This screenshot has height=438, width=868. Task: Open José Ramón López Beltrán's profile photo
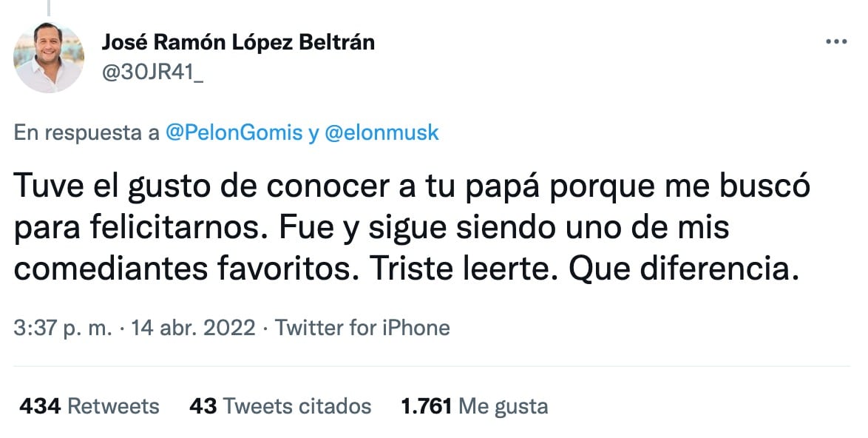[49, 58]
